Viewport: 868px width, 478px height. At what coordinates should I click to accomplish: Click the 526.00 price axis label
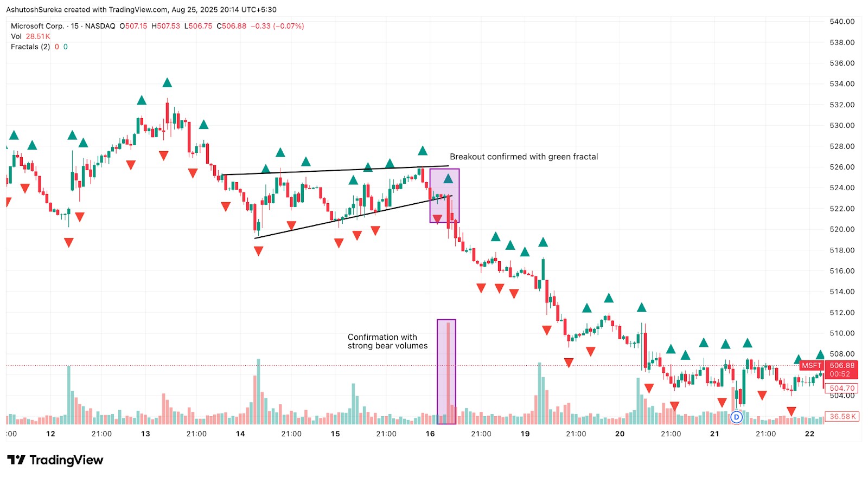pos(842,167)
